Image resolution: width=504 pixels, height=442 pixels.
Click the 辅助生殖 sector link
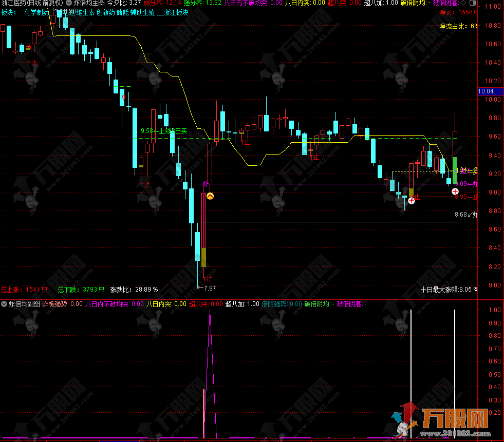click(x=142, y=12)
